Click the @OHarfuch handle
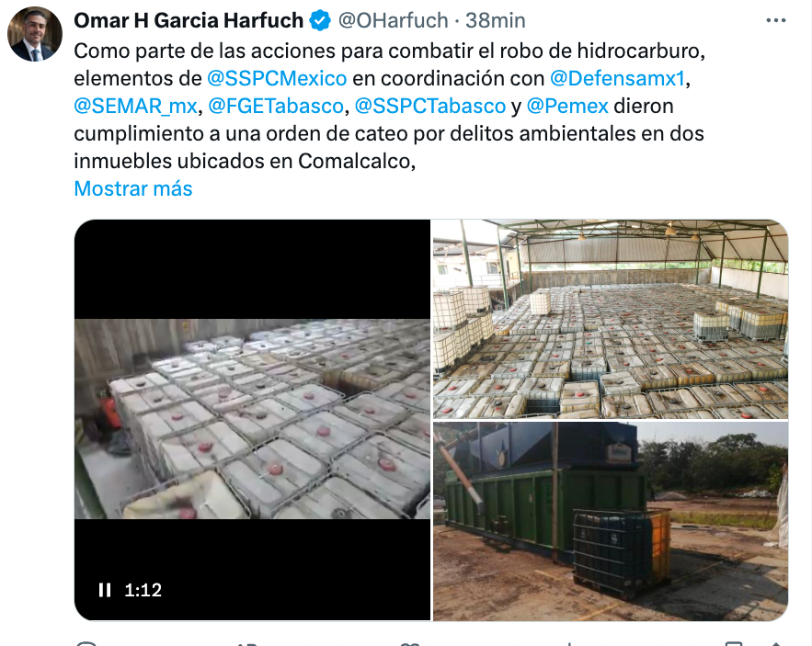Screen dimensions: 812x646 393,21
